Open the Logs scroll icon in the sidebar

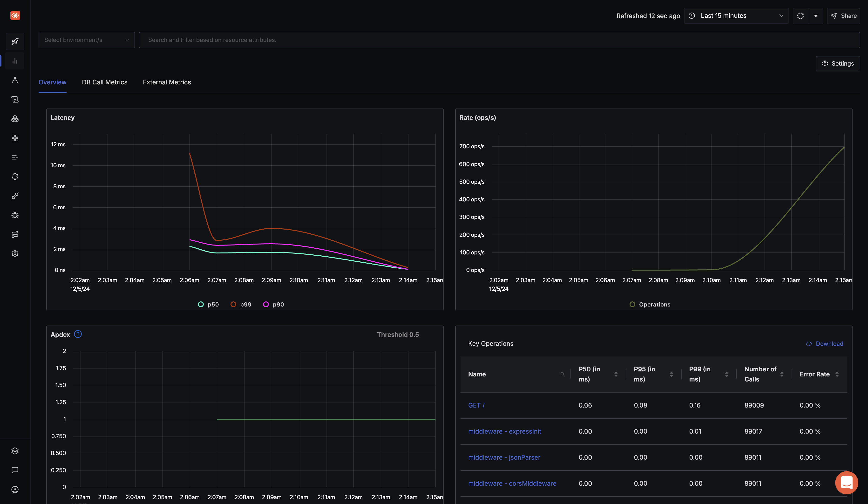pyautogui.click(x=15, y=100)
